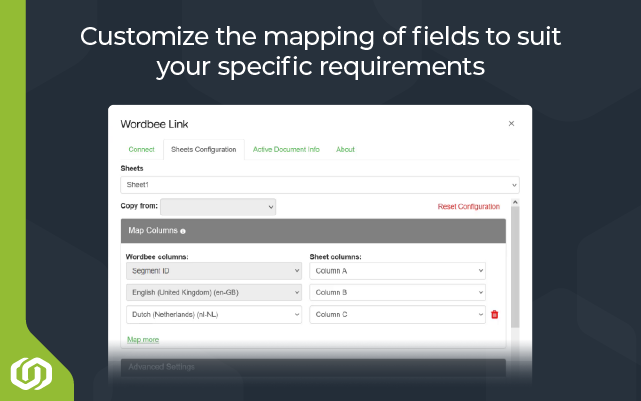Click the configuration panel scrollbar thumb

pos(515,267)
